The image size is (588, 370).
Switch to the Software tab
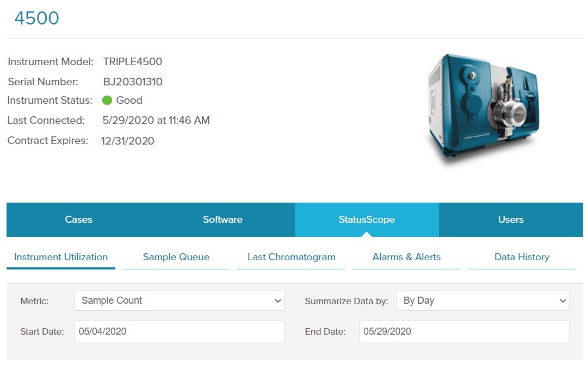point(222,220)
